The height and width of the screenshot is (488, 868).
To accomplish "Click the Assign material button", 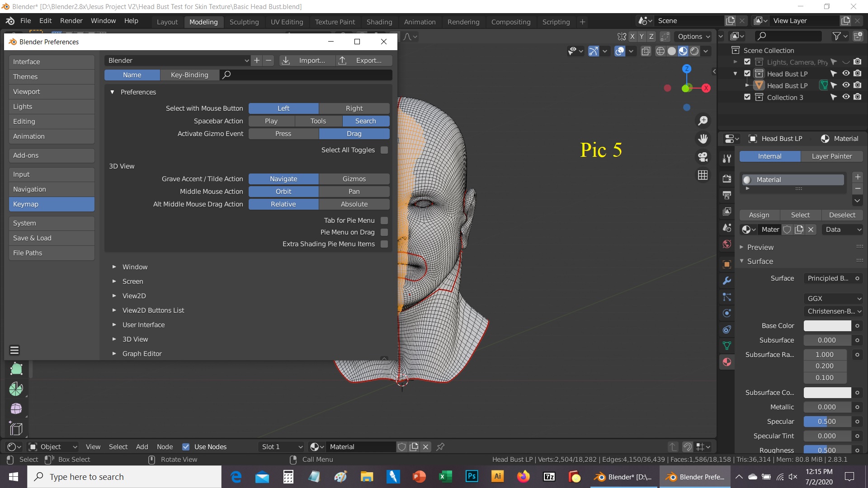I will 759,215.
